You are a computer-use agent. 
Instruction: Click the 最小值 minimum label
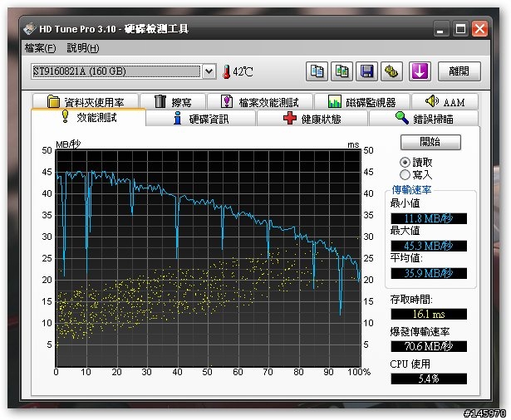405,203
